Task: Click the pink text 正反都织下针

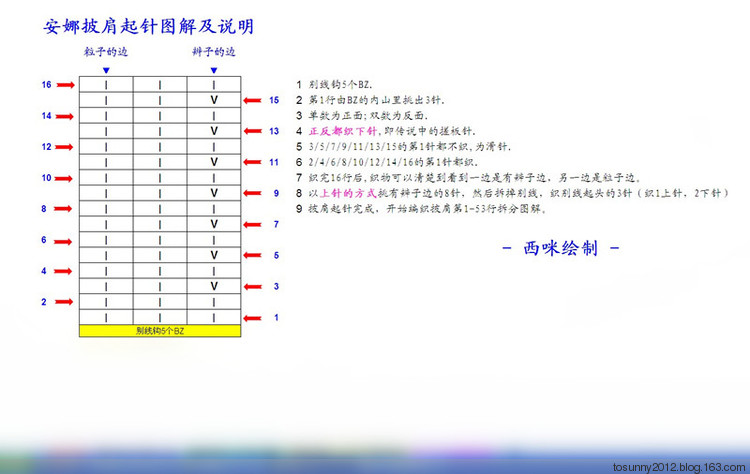Action: (x=343, y=131)
